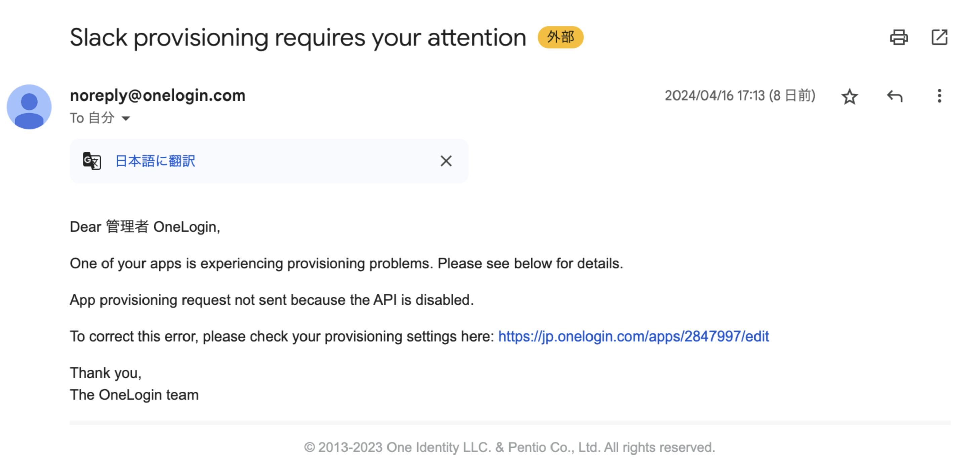The height and width of the screenshot is (474, 980).
Task: Star this message from noreply@onelogin.com
Action: pos(849,96)
